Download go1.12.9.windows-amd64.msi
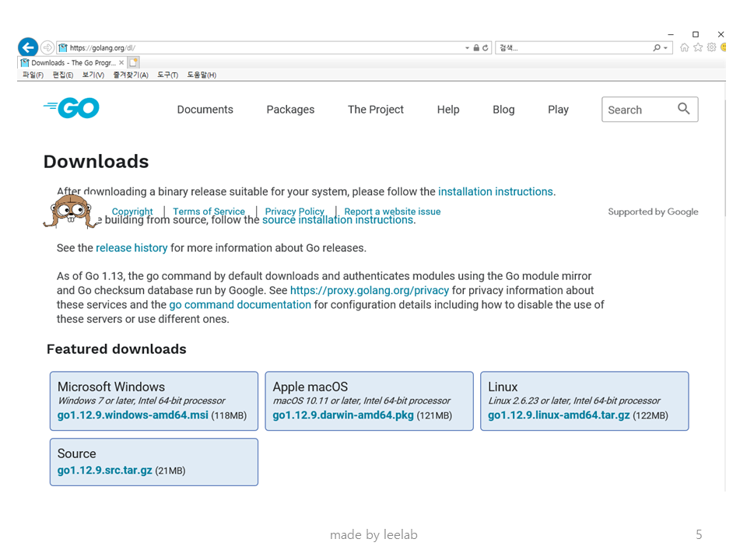 133,415
